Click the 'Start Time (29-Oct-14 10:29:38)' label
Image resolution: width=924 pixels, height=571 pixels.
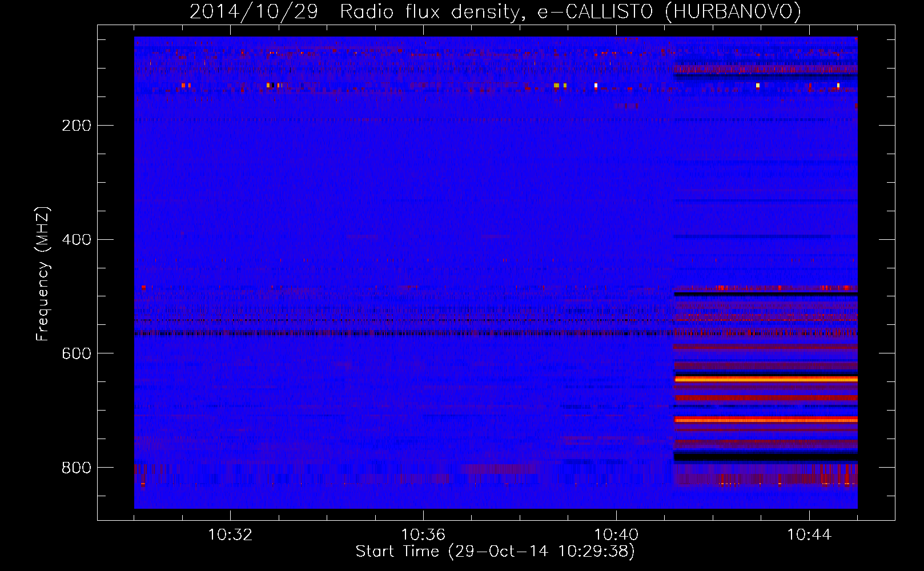tap(495, 552)
